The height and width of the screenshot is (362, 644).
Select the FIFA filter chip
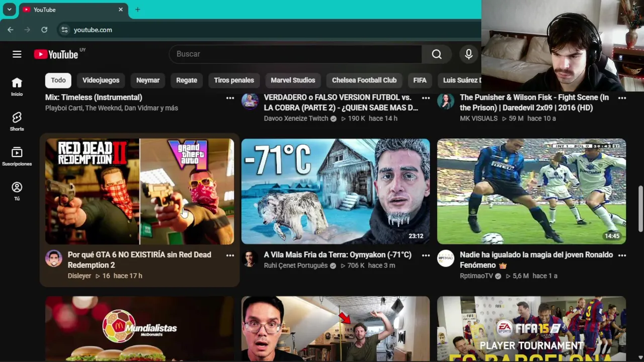pos(420,80)
